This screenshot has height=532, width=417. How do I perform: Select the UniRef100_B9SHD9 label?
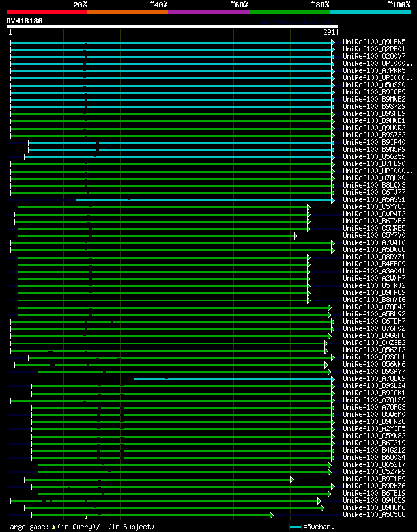tap(374, 114)
